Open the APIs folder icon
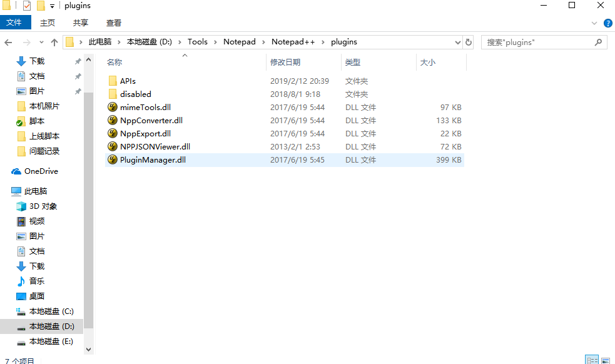This screenshot has height=364, width=615. click(x=113, y=81)
